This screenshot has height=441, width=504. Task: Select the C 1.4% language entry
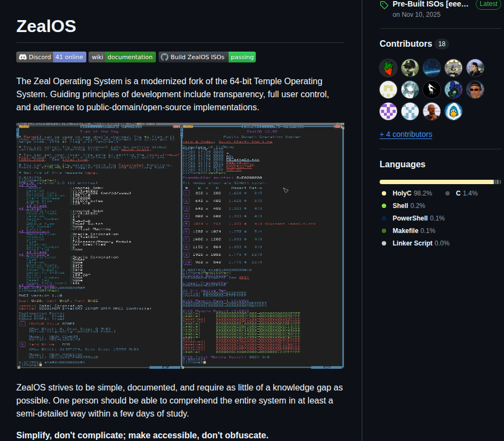462,193
